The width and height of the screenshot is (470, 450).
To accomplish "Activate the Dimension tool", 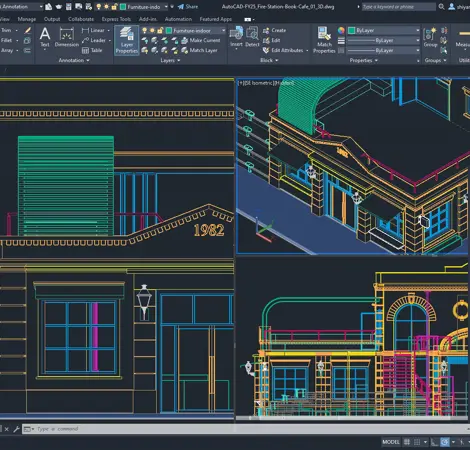I will click(x=67, y=37).
